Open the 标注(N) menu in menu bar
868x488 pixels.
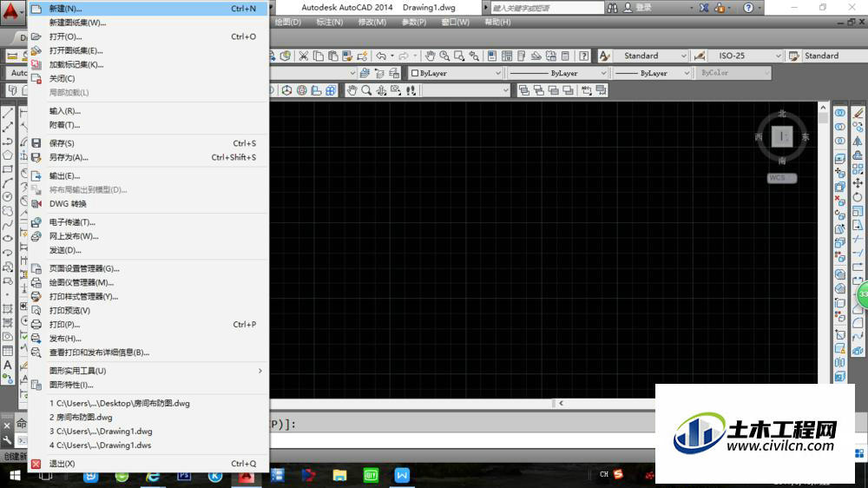pyautogui.click(x=329, y=23)
